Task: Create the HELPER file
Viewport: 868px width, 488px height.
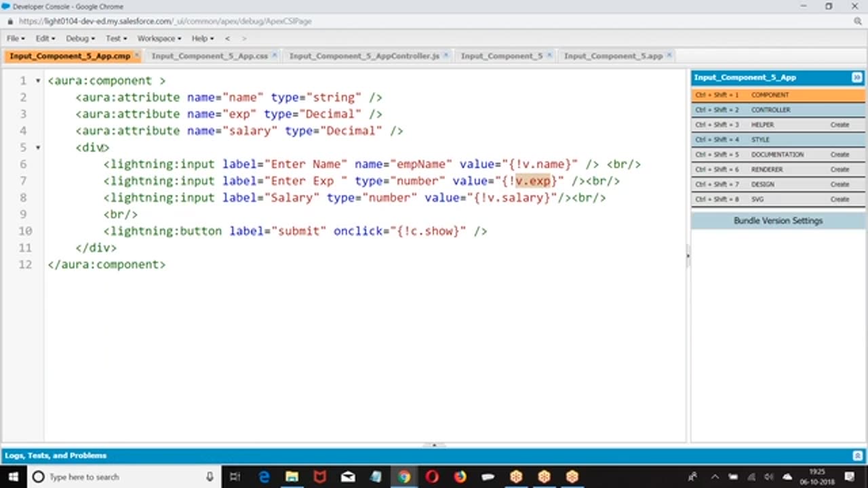Action: point(840,125)
